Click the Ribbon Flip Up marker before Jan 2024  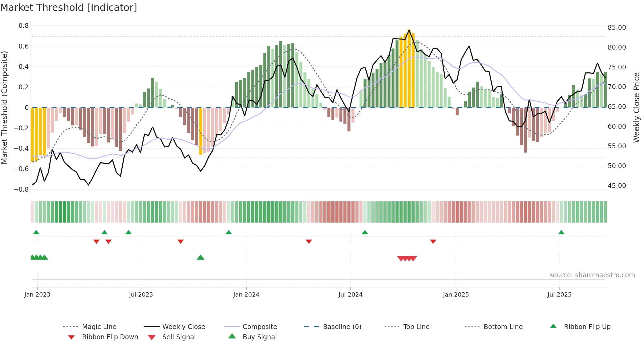click(229, 232)
